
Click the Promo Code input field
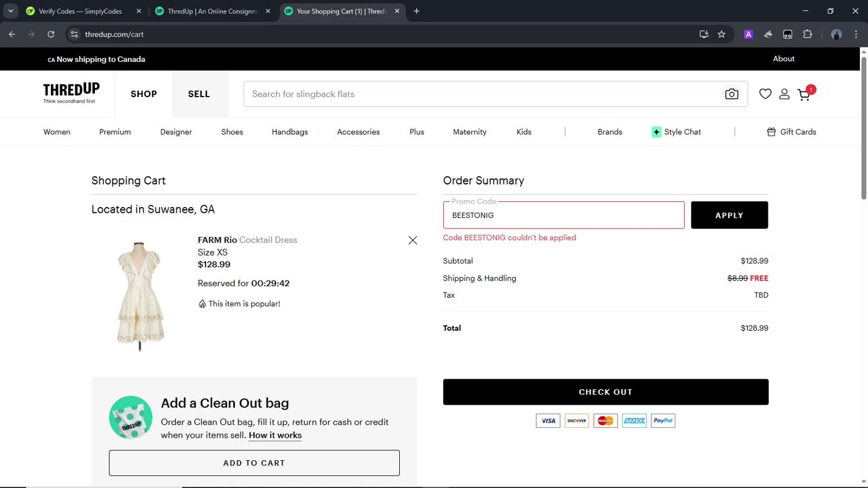point(563,215)
